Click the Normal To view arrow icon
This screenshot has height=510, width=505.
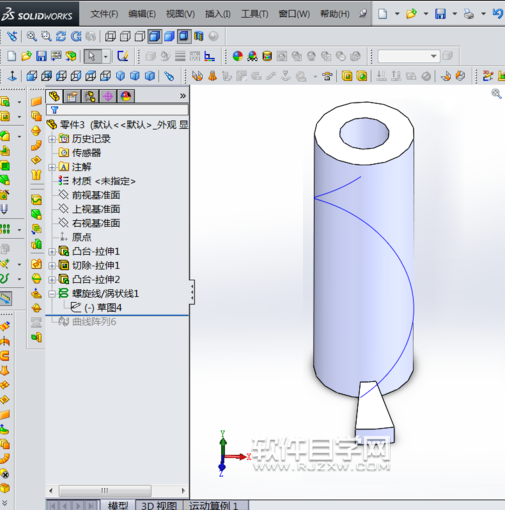(12, 76)
